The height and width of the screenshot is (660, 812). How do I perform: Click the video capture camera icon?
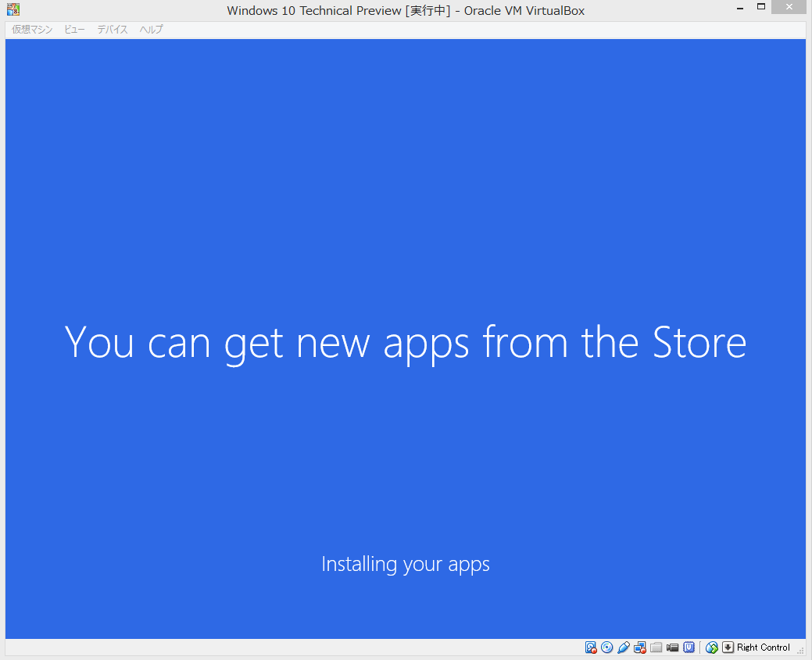coord(673,647)
